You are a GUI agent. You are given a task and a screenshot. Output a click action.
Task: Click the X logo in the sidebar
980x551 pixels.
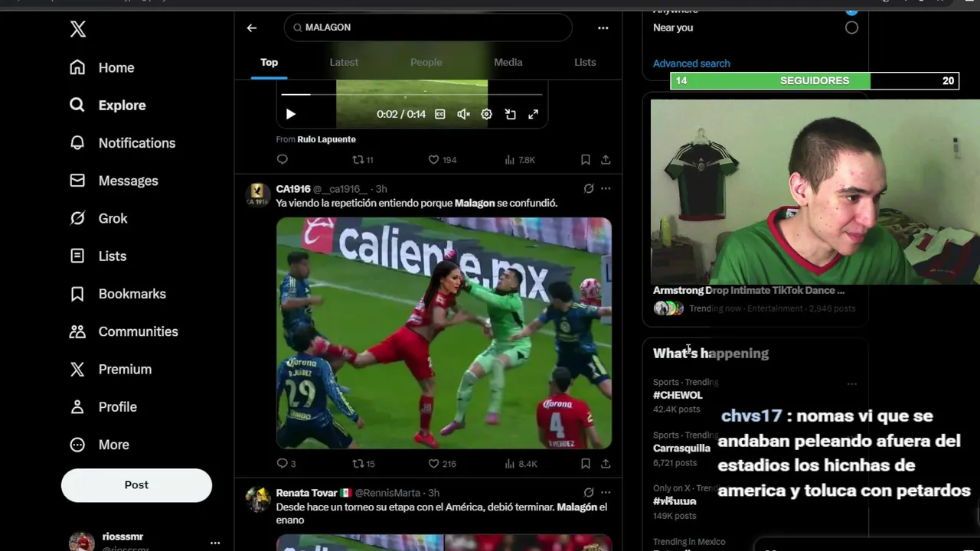point(77,29)
